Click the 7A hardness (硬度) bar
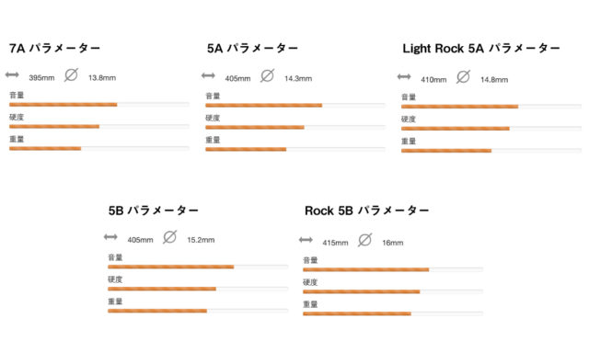The image size is (589, 364). [x=99, y=127]
